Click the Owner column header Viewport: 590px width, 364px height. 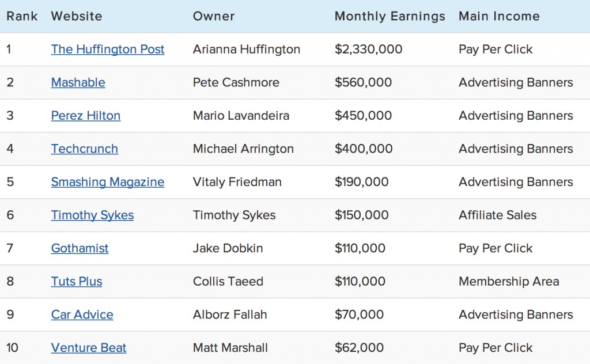click(214, 16)
